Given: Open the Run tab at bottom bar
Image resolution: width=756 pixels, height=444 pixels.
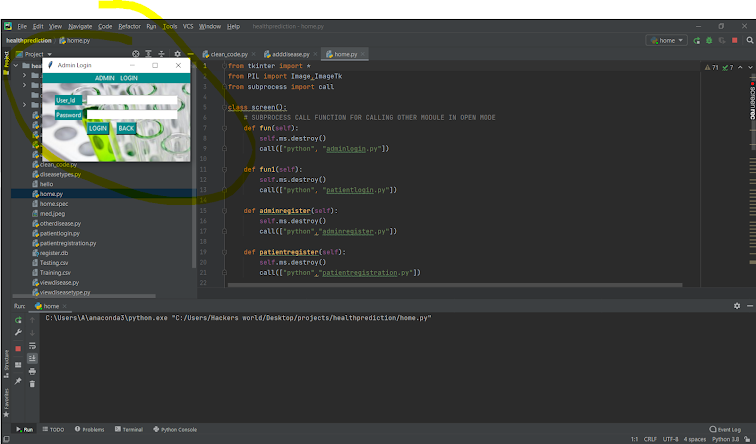Looking at the screenshot, I should [x=25, y=430].
